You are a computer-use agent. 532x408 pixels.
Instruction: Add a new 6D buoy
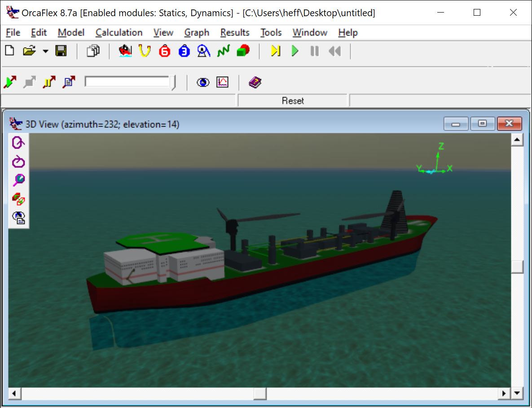[x=164, y=51]
